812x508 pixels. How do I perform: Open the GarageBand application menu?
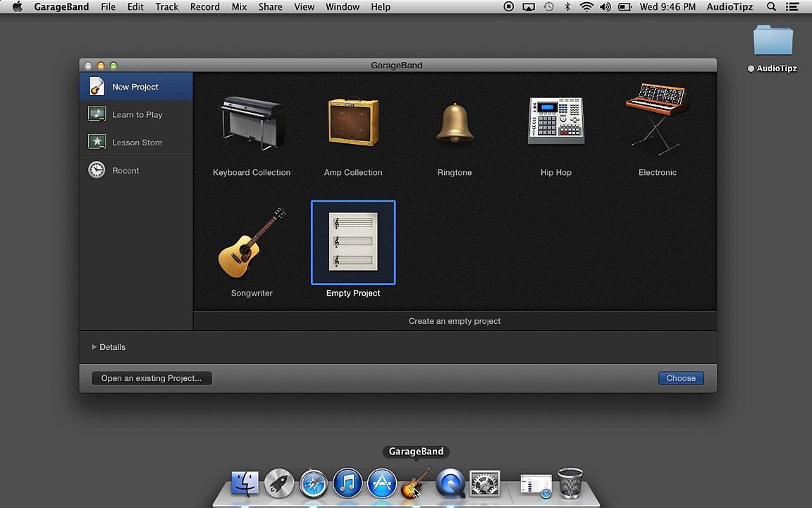pyautogui.click(x=61, y=7)
